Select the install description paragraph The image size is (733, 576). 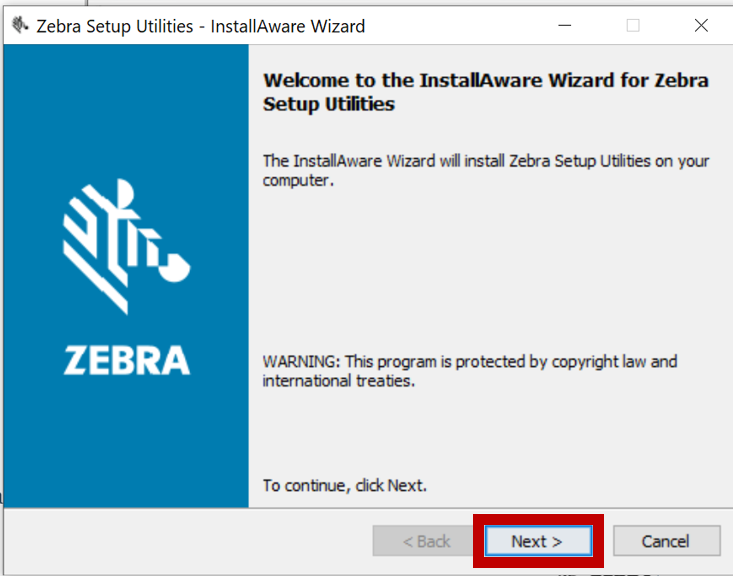tap(484, 170)
